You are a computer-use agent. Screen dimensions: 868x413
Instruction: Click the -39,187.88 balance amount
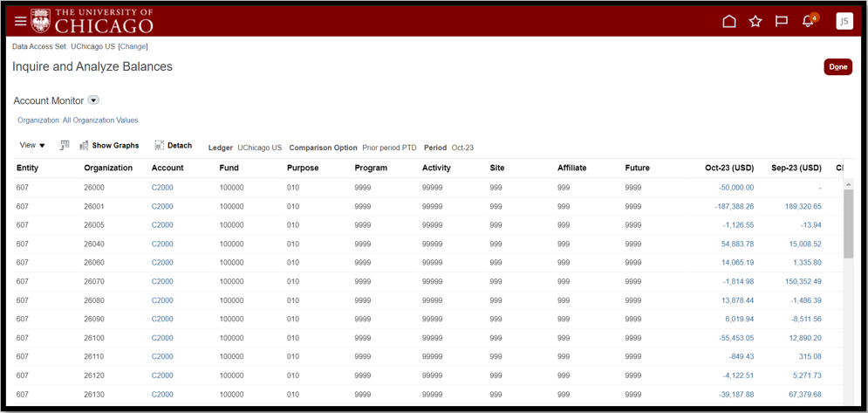[736, 394]
